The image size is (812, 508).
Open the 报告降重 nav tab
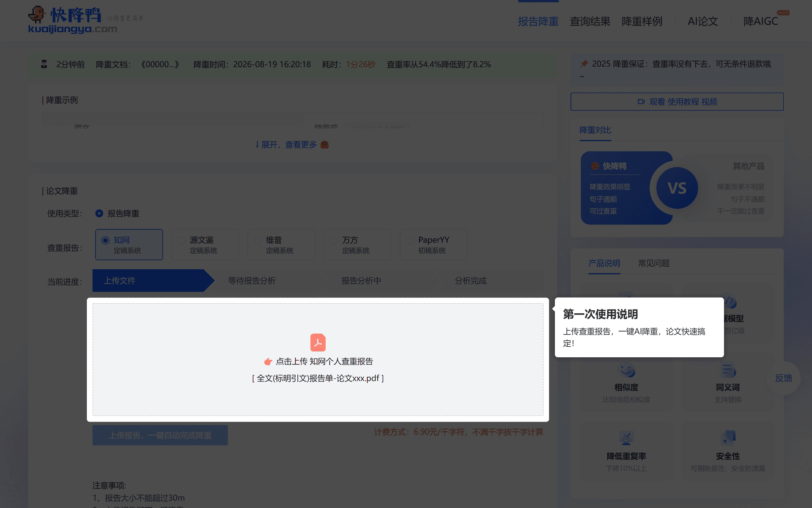(x=538, y=21)
